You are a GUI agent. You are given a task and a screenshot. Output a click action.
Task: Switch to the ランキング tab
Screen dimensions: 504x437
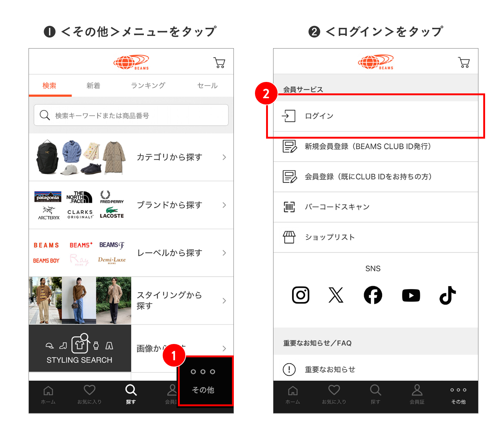(148, 86)
